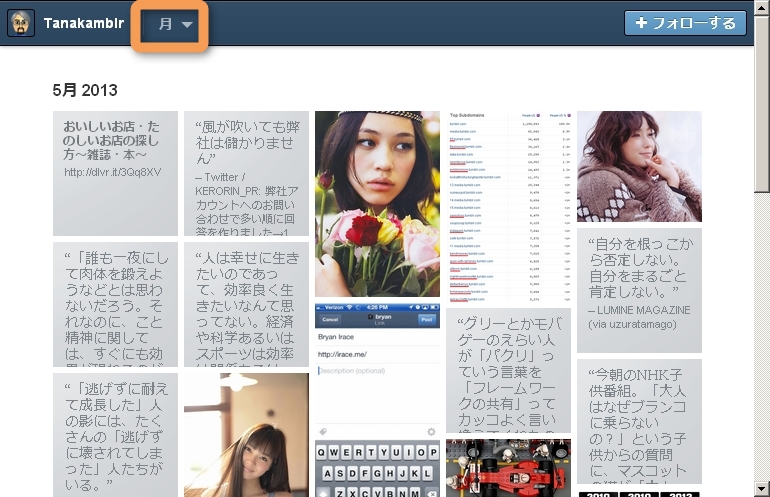The height and width of the screenshot is (497, 770).
Task: Click the Tanakambir avatar icon
Action: [x=21, y=23]
